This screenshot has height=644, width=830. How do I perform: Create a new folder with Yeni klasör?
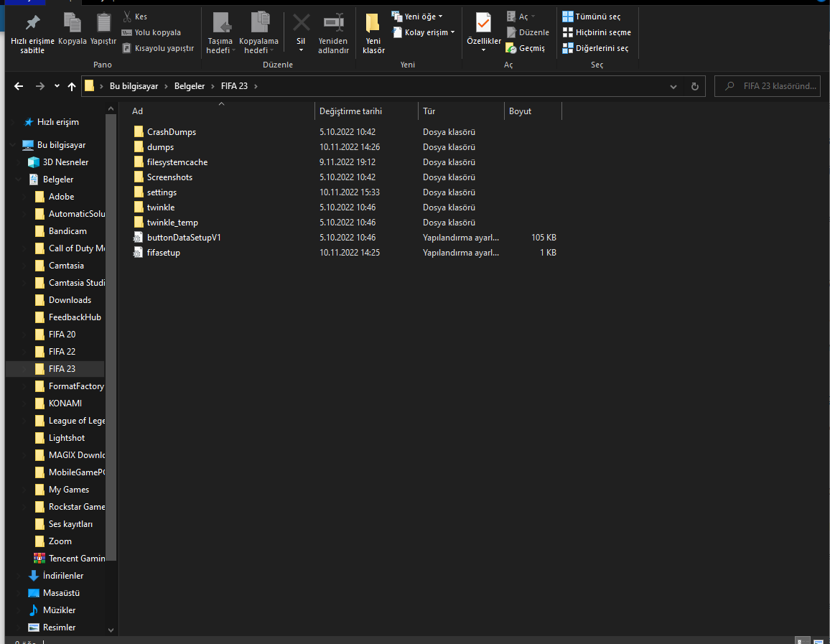(373, 33)
